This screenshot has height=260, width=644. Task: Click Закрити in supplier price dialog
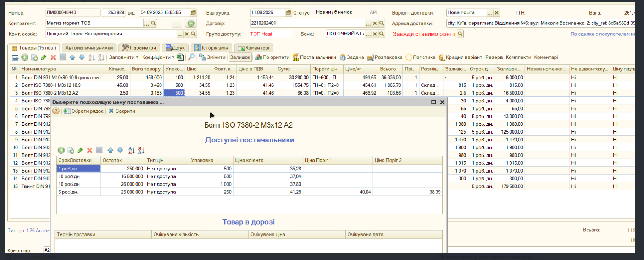pyautogui.click(x=122, y=111)
